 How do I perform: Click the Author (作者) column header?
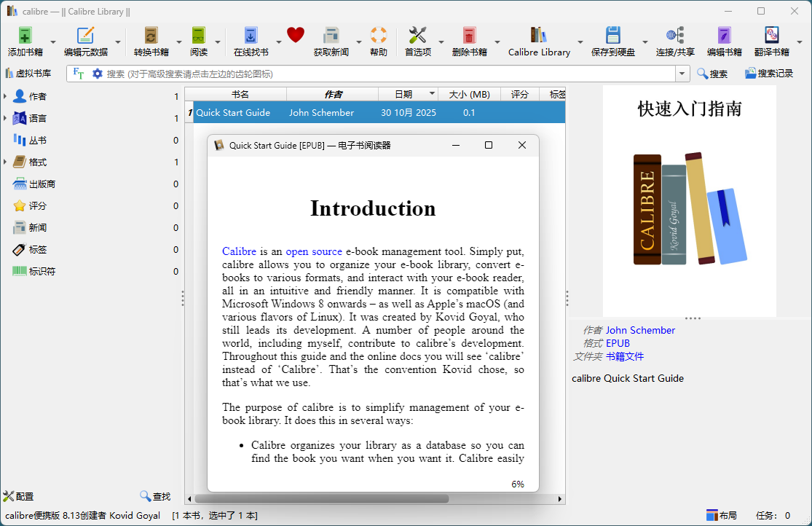[332, 94]
